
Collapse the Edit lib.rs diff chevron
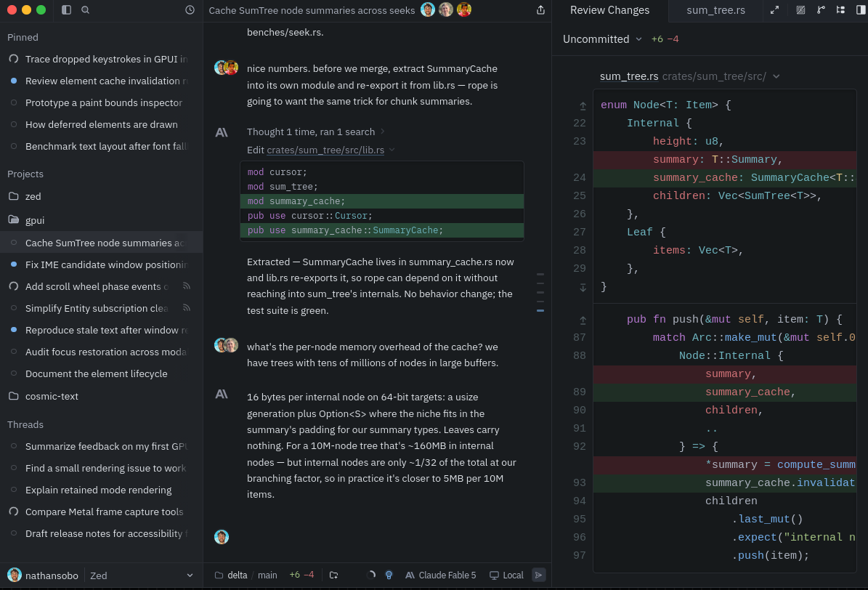pos(392,150)
